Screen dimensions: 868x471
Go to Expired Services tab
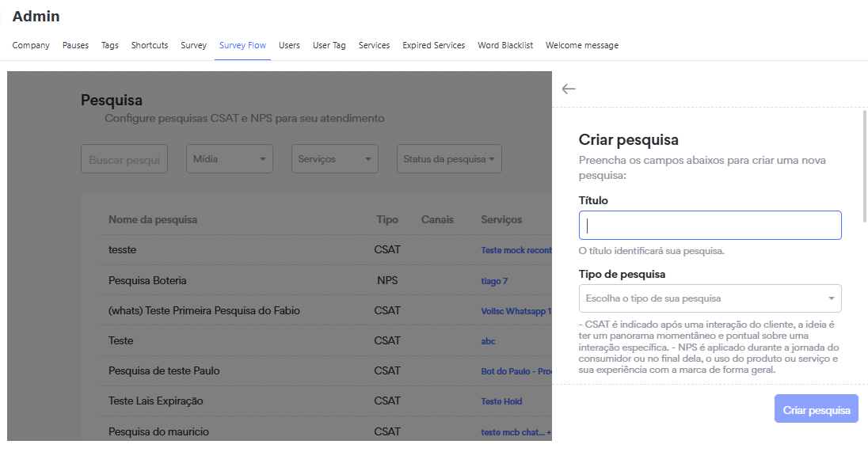coord(433,45)
